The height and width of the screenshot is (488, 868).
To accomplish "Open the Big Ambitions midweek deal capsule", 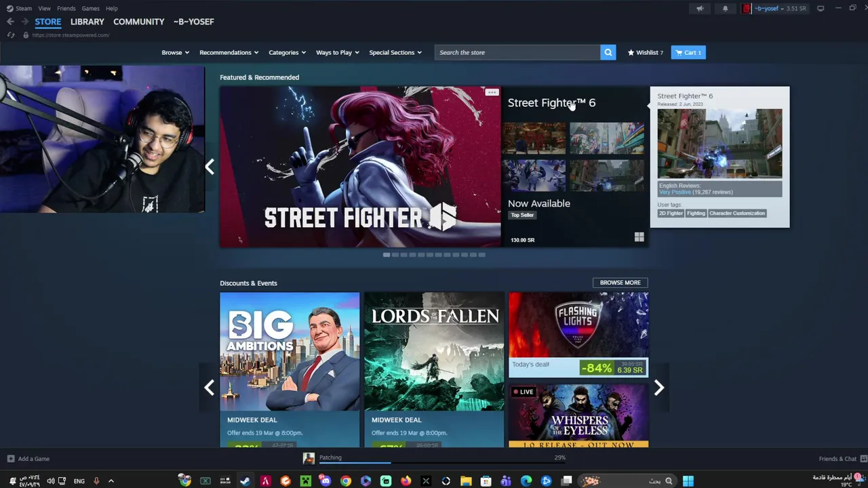I will point(290,370).
